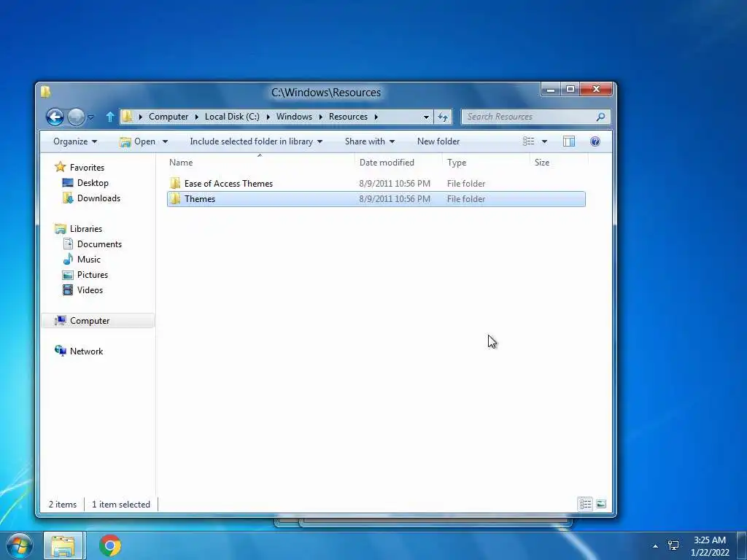Expand the arrow after Resources breadcrumb
747x560 pixels.
coord(376,117)
